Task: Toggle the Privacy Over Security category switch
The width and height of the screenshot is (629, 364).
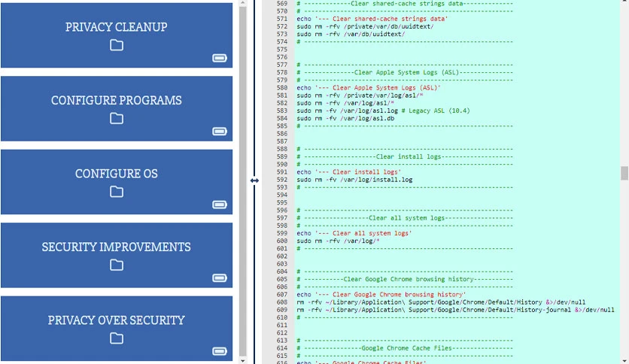Action: pos(220,351)
